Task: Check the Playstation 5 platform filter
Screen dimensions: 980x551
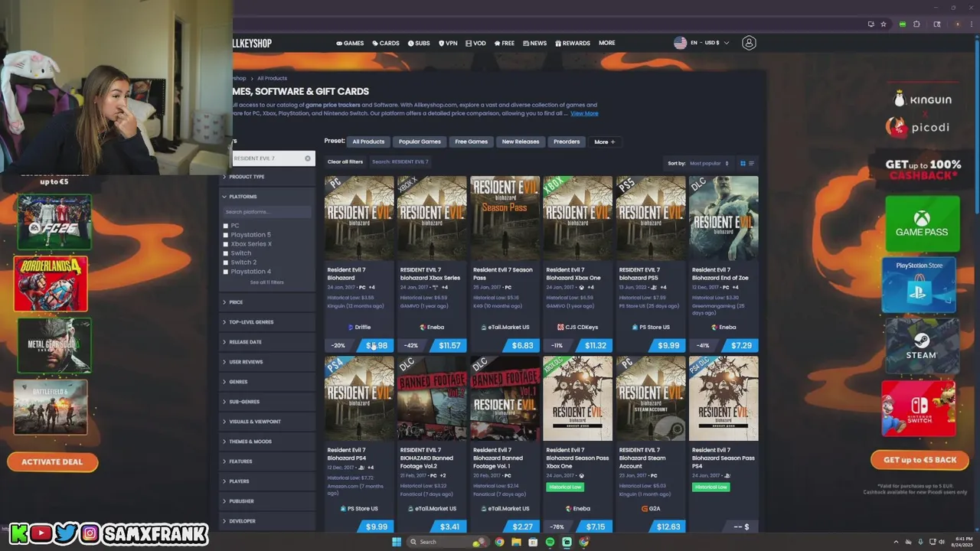Action: coord(226,235)
